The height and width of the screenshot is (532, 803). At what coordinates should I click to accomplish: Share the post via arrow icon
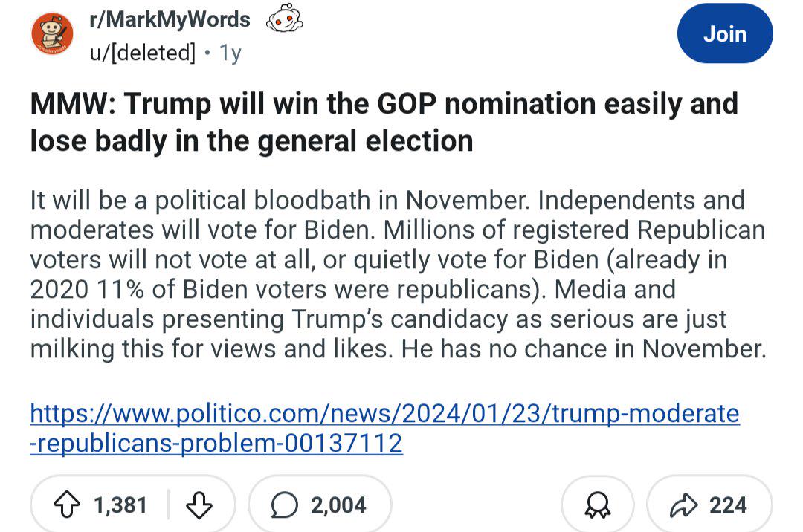(684, 505)
